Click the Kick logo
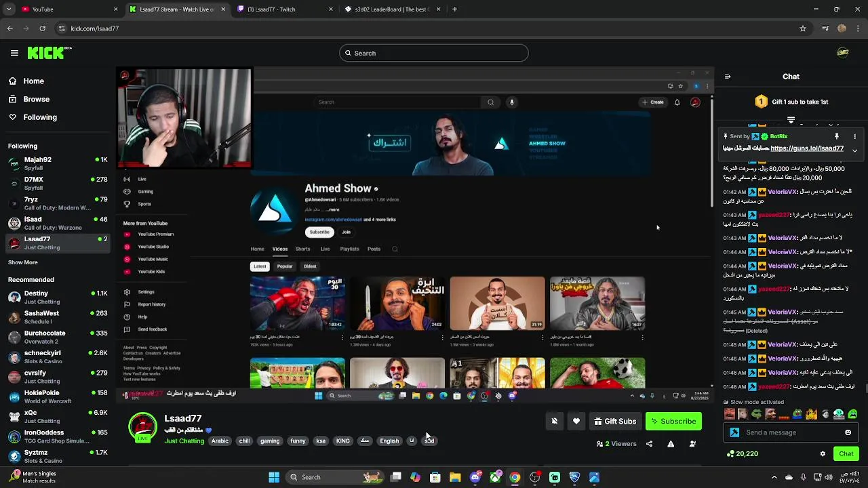The image size is (868, 488). click(49, 53)
